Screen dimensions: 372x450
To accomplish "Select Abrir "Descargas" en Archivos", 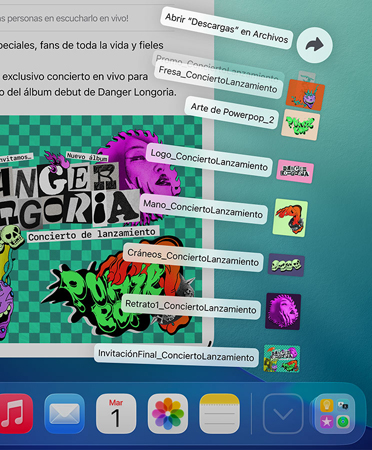I will click(x=227, y=28).
